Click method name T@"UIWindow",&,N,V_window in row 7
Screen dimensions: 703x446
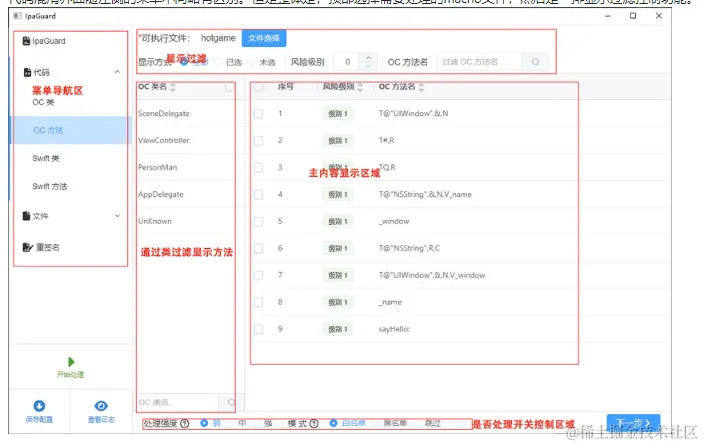coord(432,275)
